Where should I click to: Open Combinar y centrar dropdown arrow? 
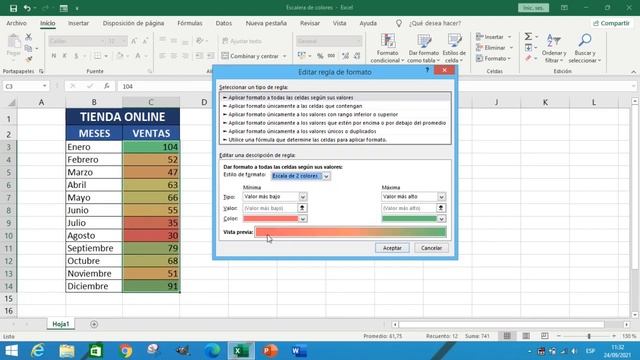point(284,56)
